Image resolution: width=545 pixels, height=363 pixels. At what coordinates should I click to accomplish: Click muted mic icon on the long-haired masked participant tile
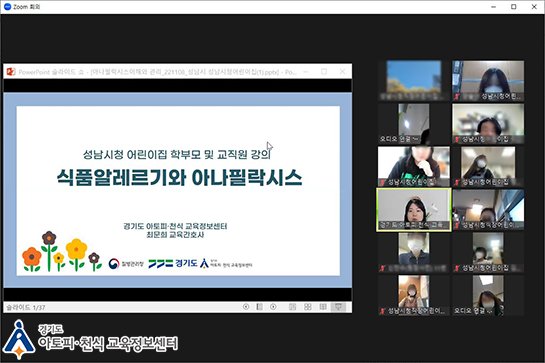coord(457,97)
